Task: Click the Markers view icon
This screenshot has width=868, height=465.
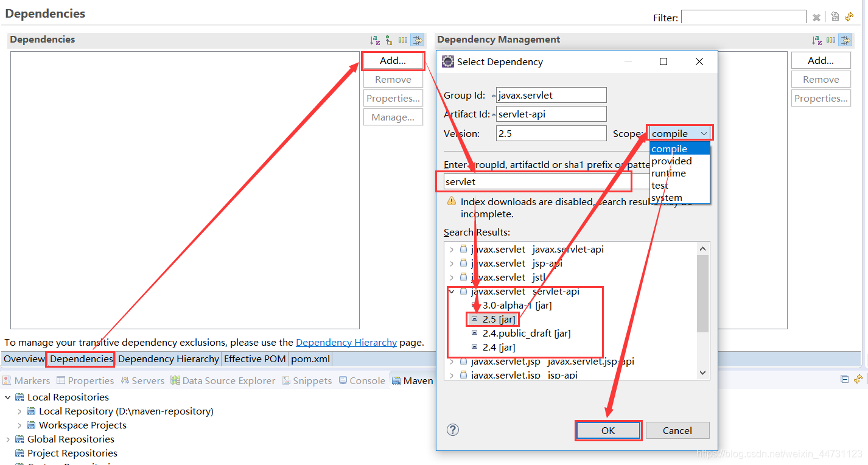Action: click(x=7, y=380)
